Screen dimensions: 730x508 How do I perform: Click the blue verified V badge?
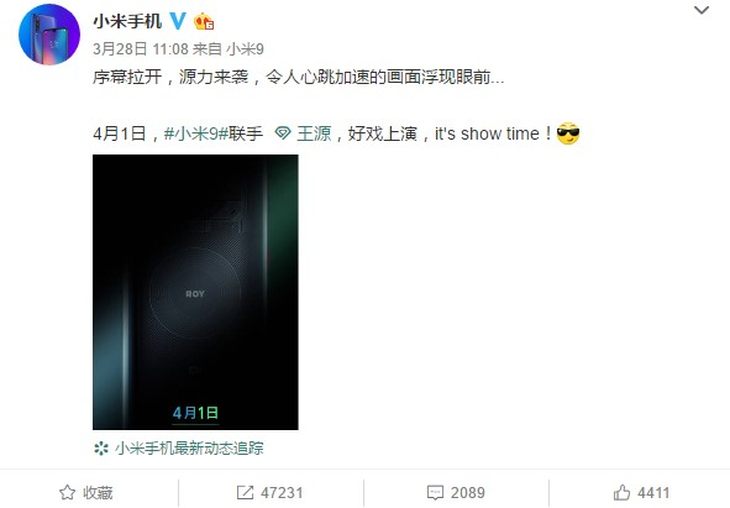coord(177,21)
